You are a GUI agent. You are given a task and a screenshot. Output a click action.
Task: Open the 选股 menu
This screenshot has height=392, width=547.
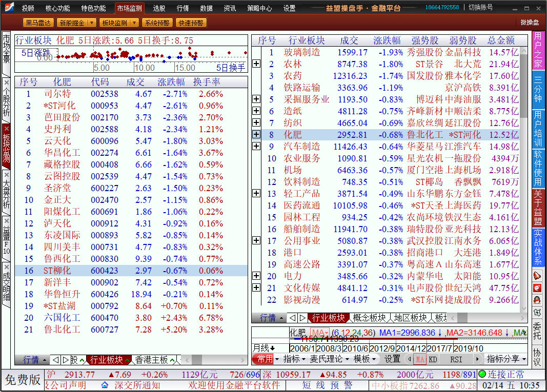[159, 8]
